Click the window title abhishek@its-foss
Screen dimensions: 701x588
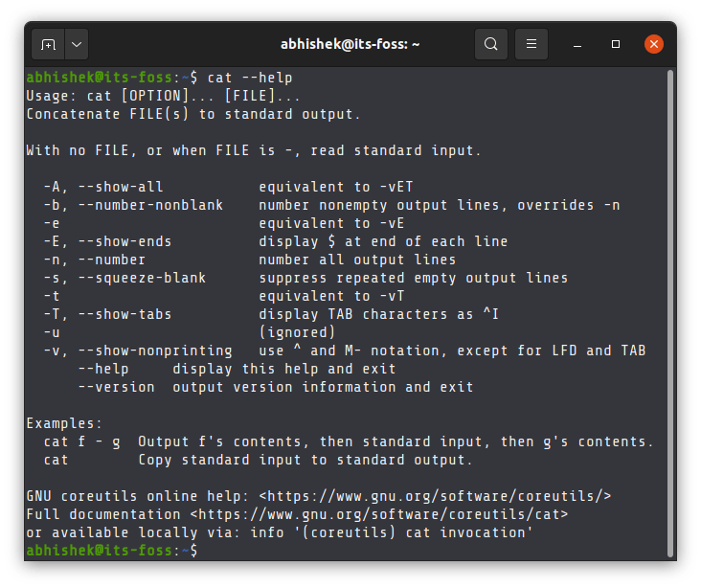pyautogui.click(x=350, y=44)
